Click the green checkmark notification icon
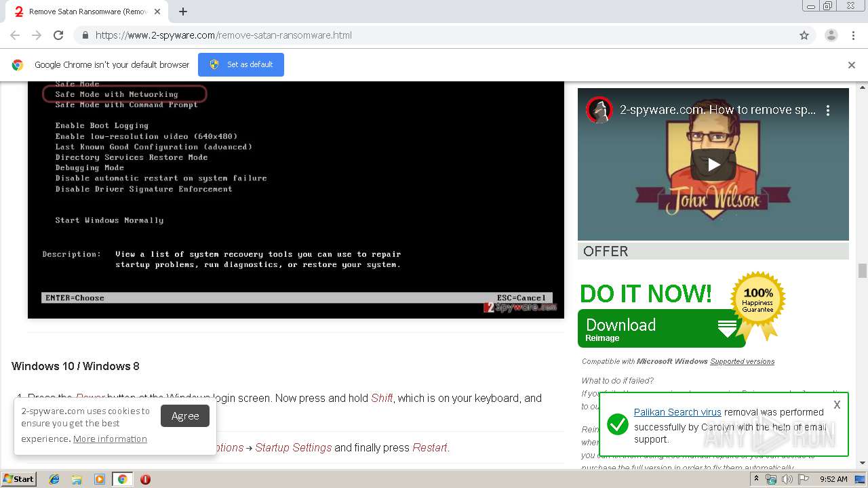Screen dimensions: 868x488 (617, 425)
